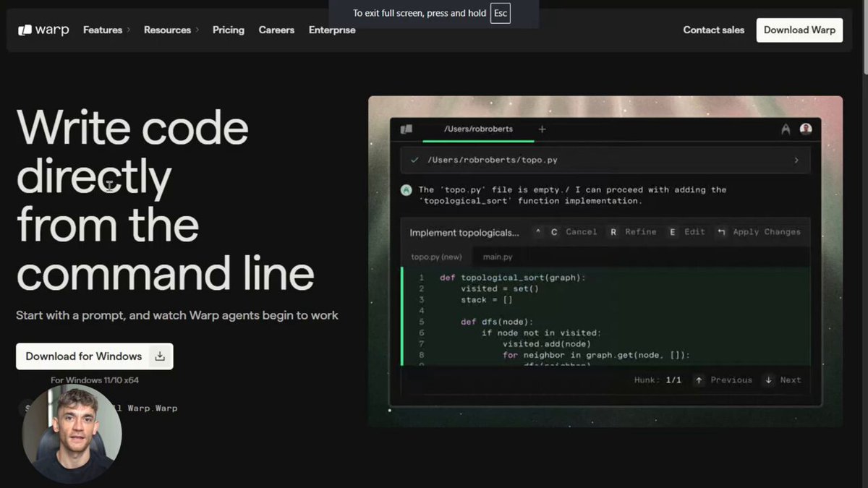Open the Enterprise page

coord(332,30)
